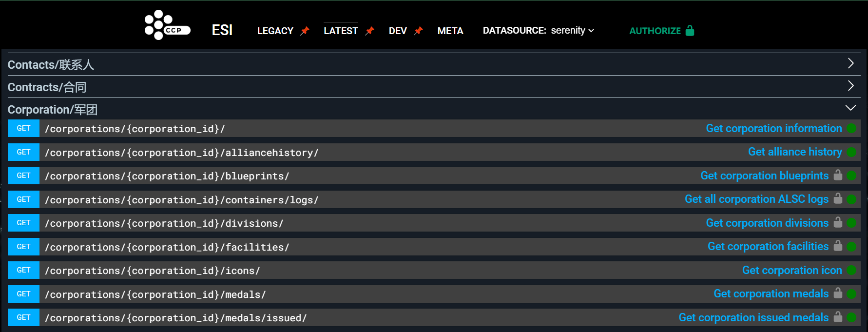This screenshot has height=332, width=868.
Task: Open the Contracts/合同 section header
Action: pos(434,87)
